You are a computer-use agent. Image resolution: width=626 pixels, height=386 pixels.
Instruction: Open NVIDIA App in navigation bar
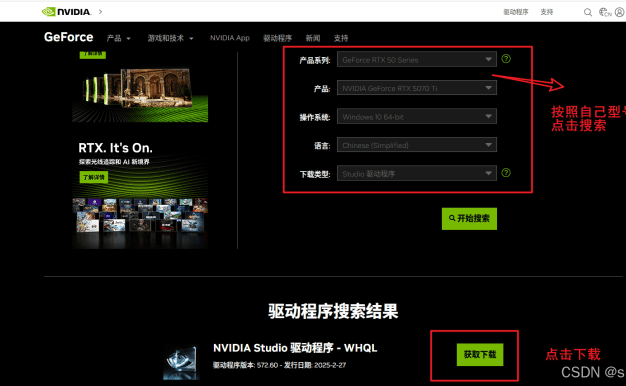tap(230, 38)
